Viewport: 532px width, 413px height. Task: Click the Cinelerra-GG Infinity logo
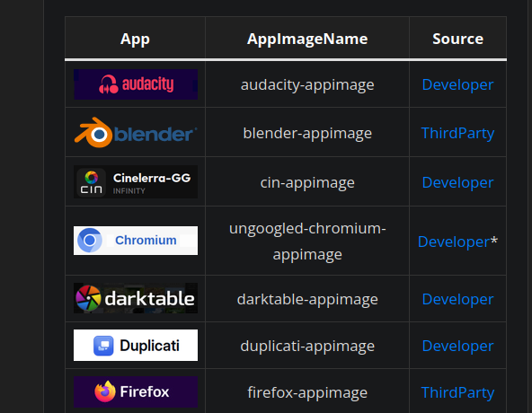[x=136, y=181]
